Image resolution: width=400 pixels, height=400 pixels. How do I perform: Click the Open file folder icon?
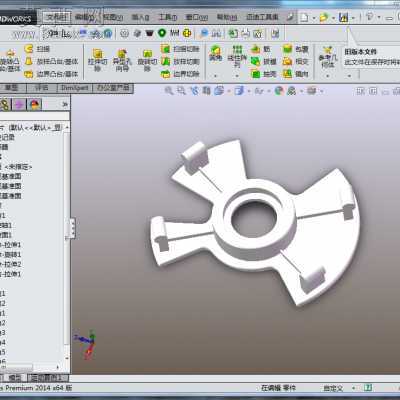point(324,17)
